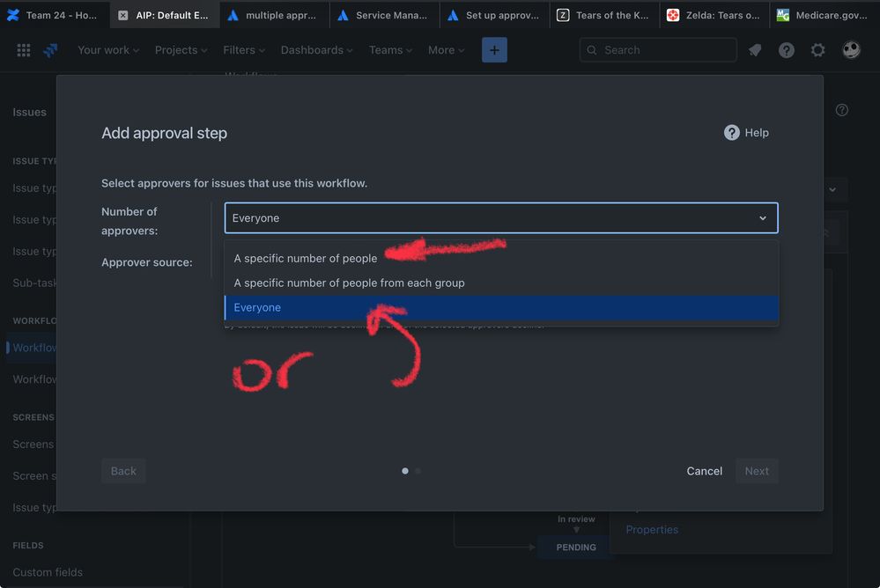The width and height of the screenshot is (880, 588).
Task: Click the blue plus create button
Action: pos(494,50)
